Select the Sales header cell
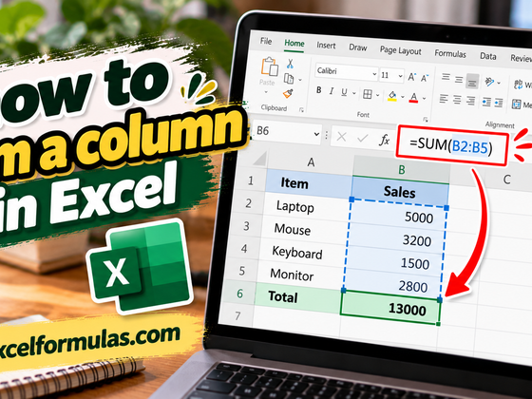 pos(400,192)
